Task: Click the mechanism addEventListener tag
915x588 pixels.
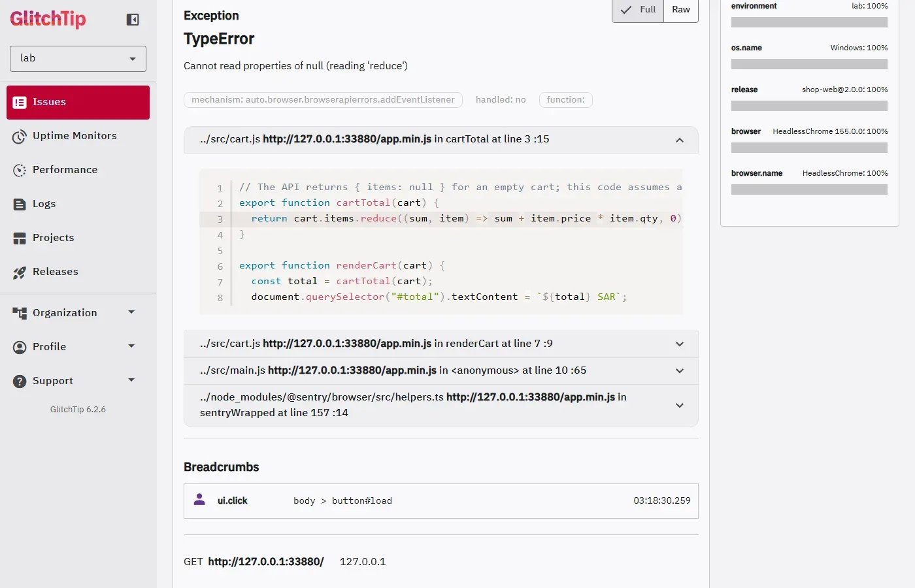Action: pyautogui.click(x=323, y=100)
